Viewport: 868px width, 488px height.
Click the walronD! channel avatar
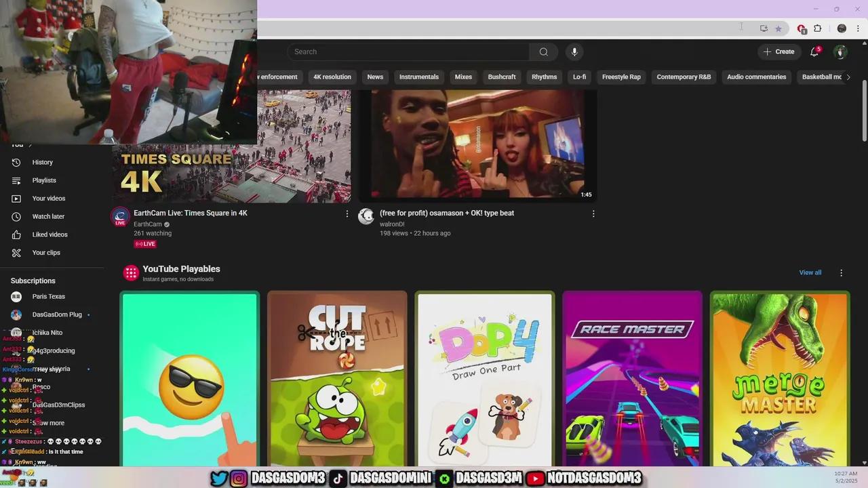pos(366,216)
